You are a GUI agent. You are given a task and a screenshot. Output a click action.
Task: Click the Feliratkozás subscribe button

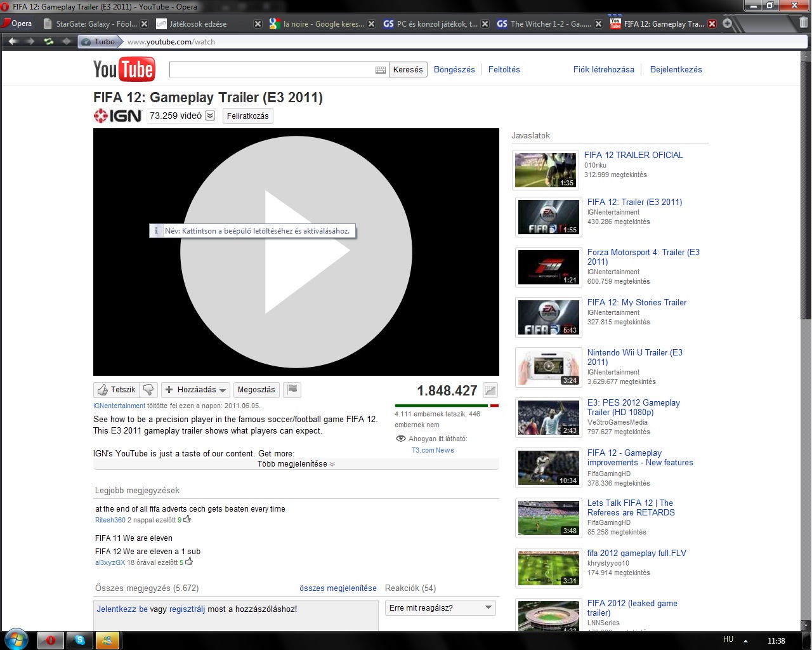click(x=248, y=116)
